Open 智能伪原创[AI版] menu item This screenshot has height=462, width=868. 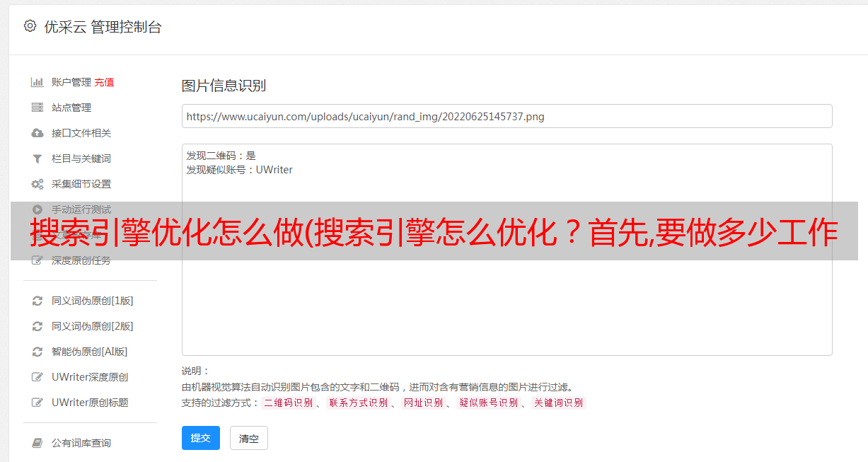[x=89, y=352]
